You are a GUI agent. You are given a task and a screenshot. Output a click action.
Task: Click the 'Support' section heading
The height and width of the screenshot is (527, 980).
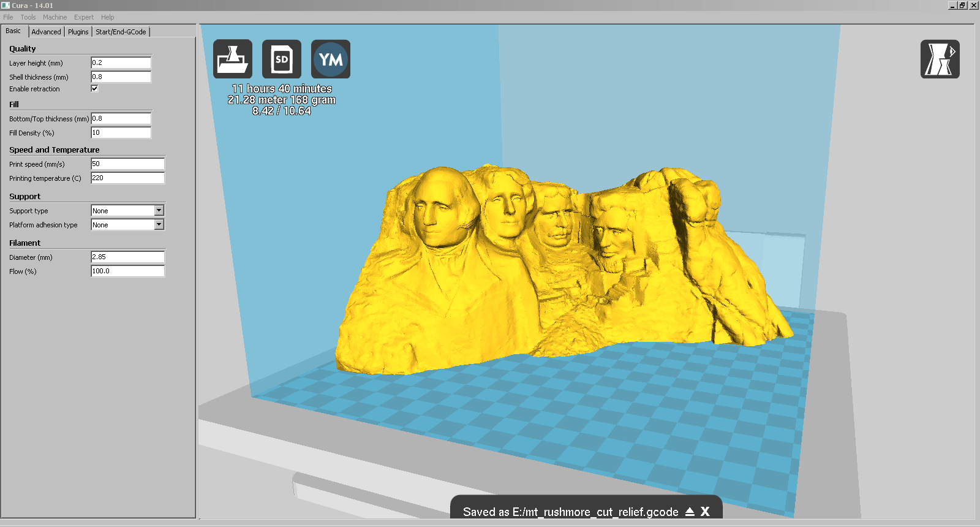coord(25,196)
